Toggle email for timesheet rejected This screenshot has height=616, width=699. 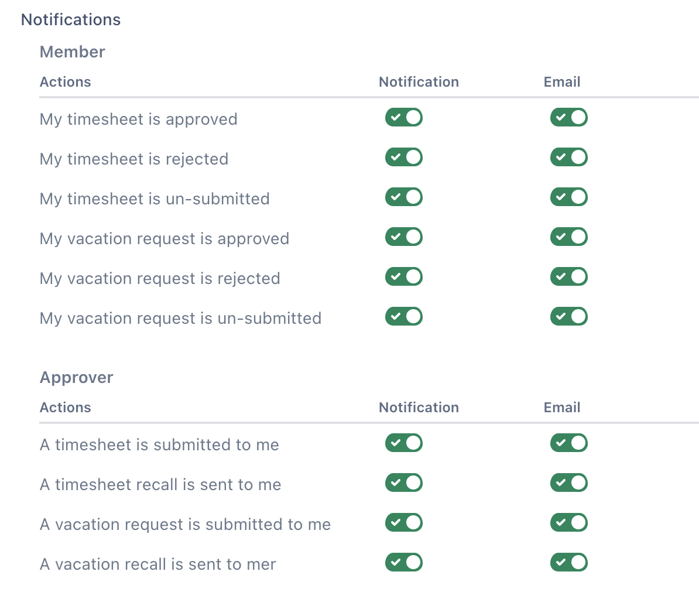(568, 158)
